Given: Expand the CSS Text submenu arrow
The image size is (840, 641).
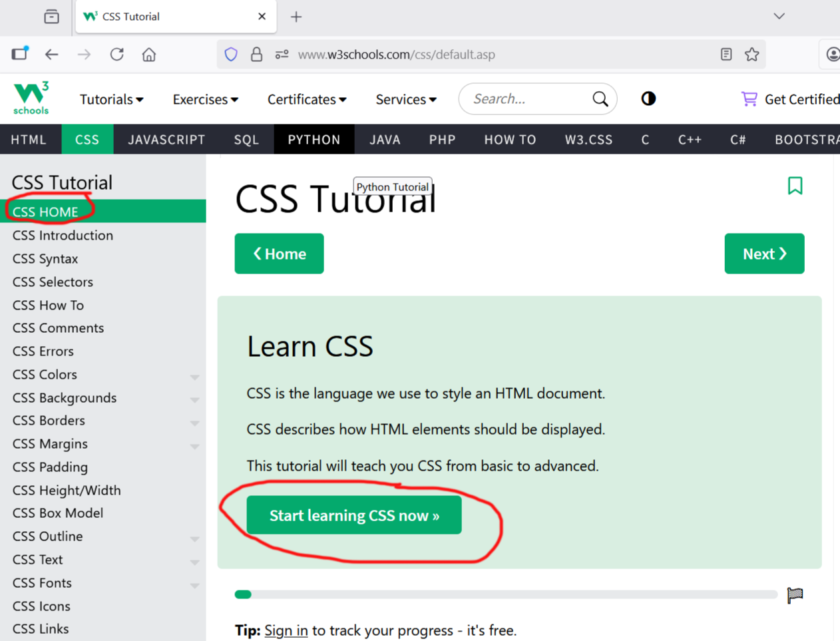Looking at the screenshot, I should 194,562.
